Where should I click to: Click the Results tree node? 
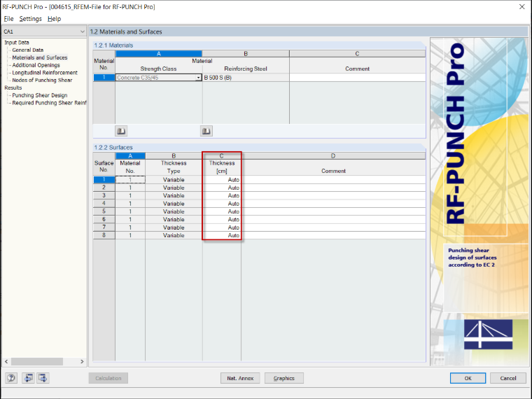point(13,87)
